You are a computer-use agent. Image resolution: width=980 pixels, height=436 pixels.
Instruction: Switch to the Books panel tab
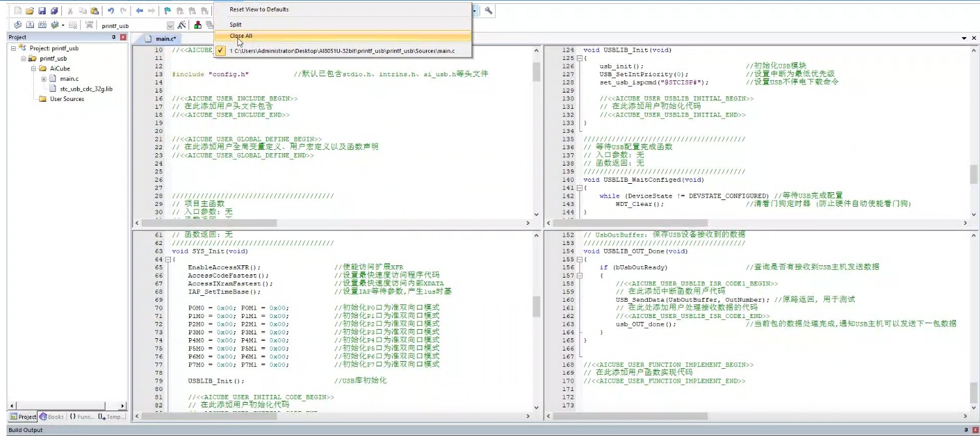click(52, 416)
